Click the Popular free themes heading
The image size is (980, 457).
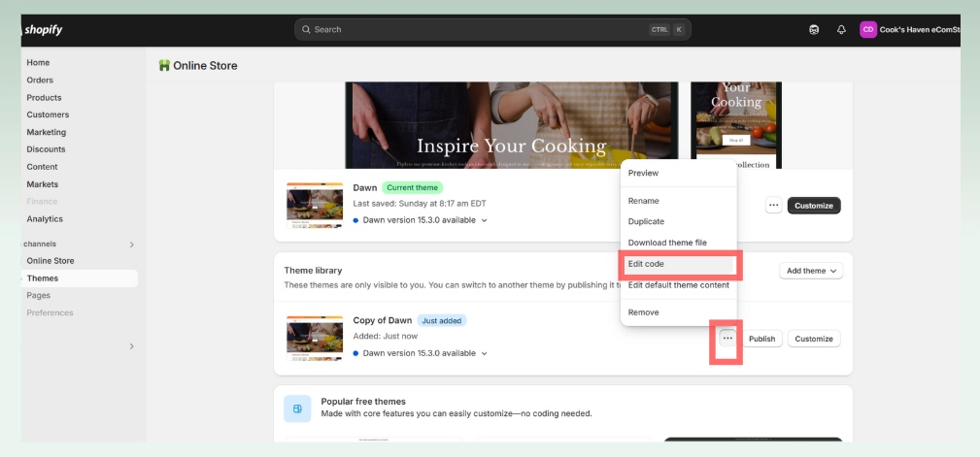pyautogui.click(x=363, y=402)
